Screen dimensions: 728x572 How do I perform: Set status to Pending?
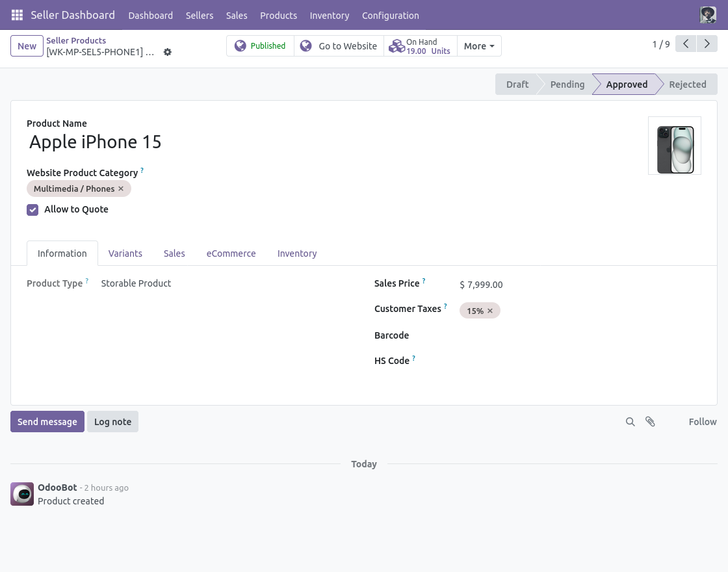tap(567, 84)
